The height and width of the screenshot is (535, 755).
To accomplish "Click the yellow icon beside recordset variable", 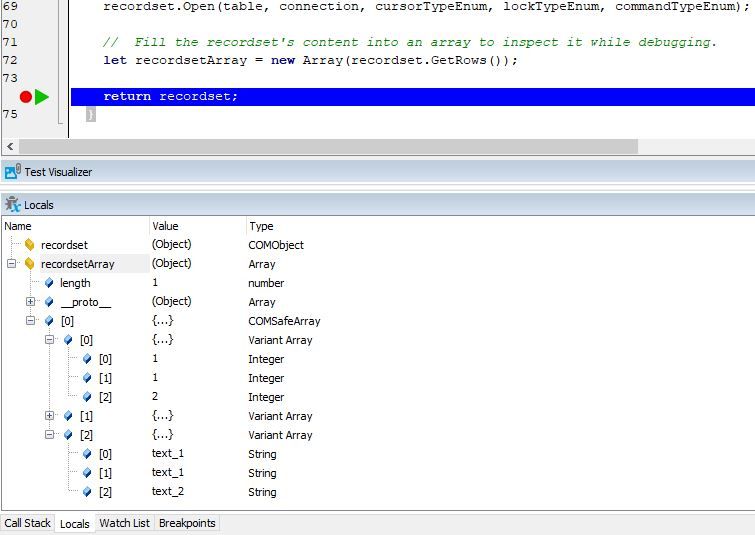I will pyautogui.click(x=30, y=245).
